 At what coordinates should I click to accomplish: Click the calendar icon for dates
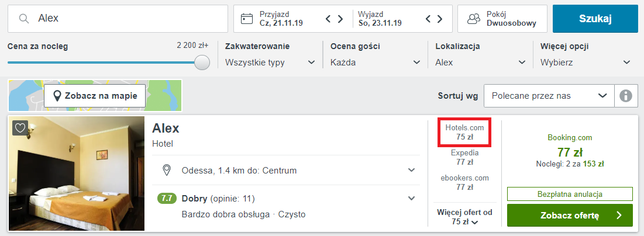tap(247, 19)
